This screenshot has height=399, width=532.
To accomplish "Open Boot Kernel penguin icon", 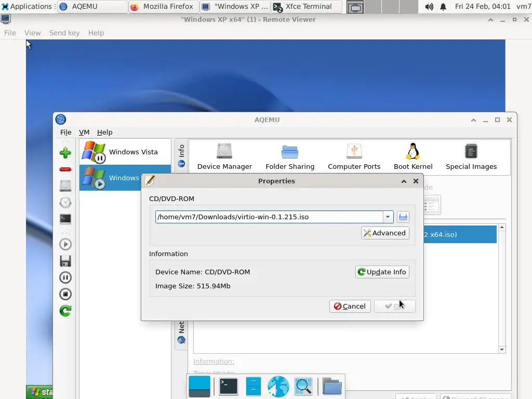I will (413, 156).
